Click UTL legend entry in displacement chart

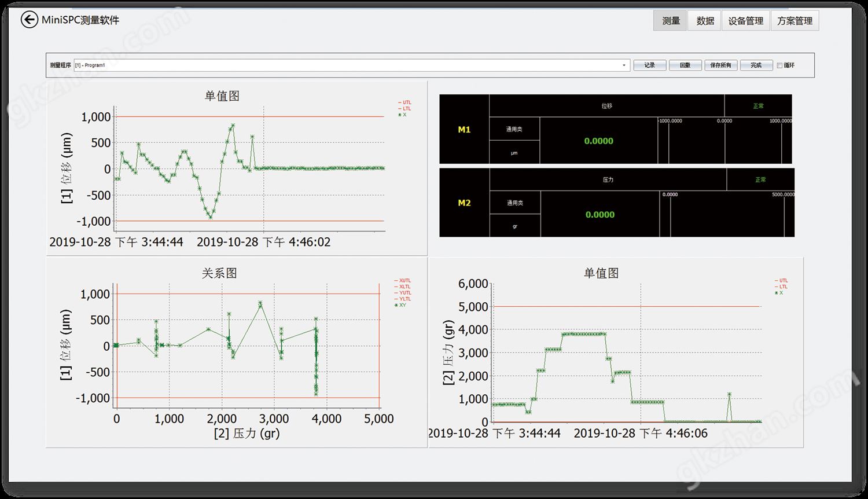point(404,102)
